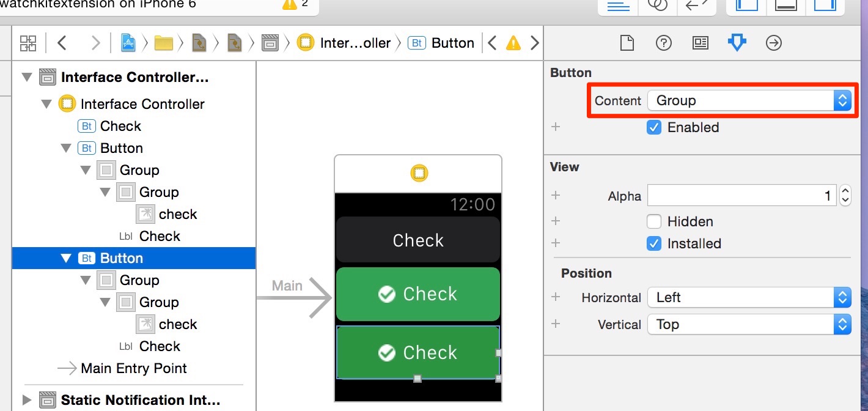Open the Horizontal position dropdown
Viewport: 868px width, 411px height.
click(x=749, y=297)
